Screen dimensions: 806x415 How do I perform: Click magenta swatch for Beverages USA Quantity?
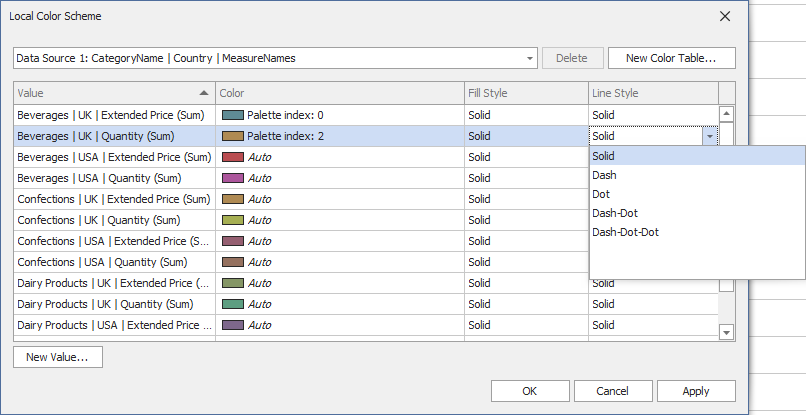(232, 178)
